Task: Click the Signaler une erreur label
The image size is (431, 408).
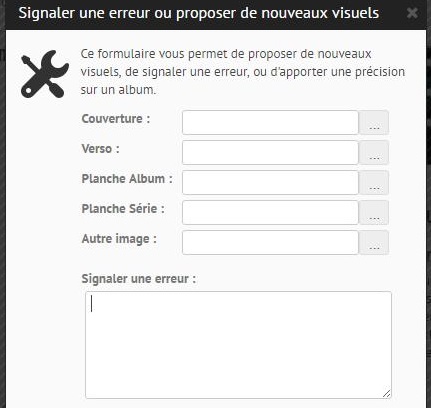Action: click(x=139, y=279)
